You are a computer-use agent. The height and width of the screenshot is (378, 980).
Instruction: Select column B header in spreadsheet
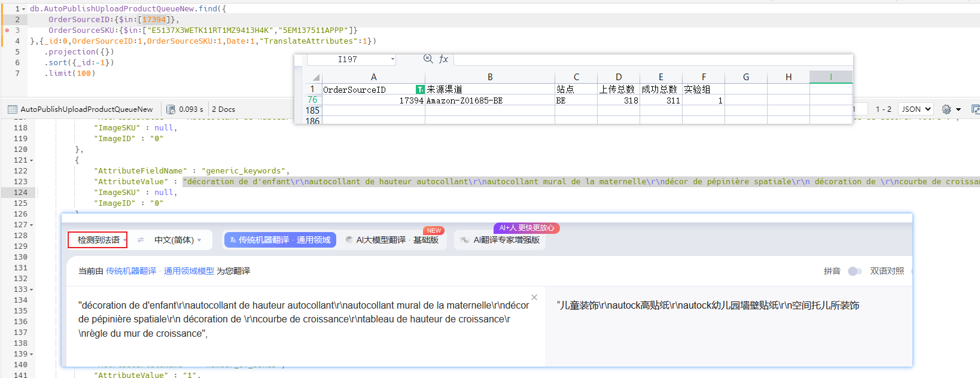pos(490,77)
